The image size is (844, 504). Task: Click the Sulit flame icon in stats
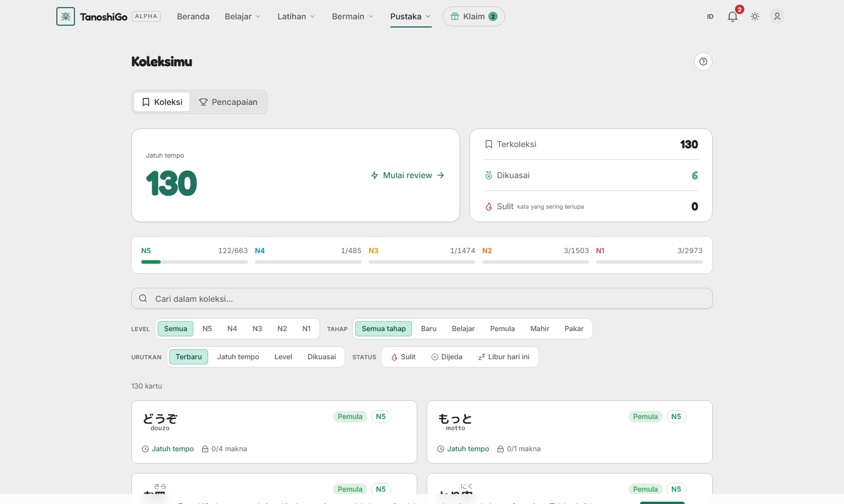[x=489, y=206]
